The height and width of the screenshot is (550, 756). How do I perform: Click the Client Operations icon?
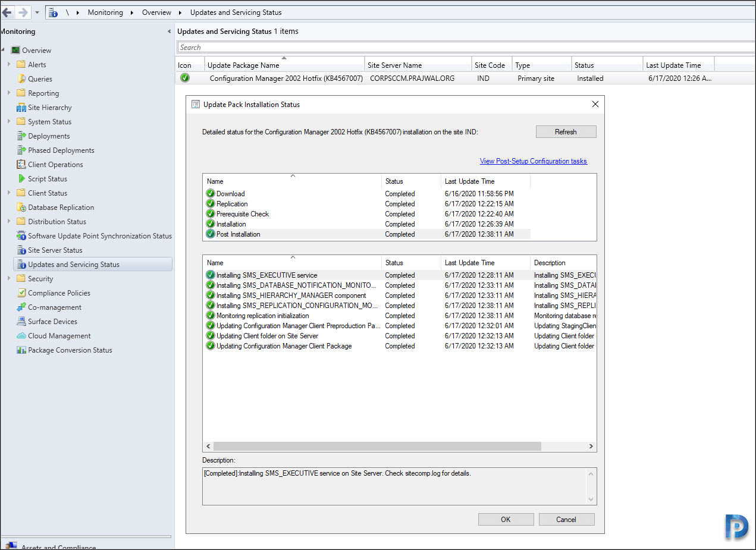[21, 165]
